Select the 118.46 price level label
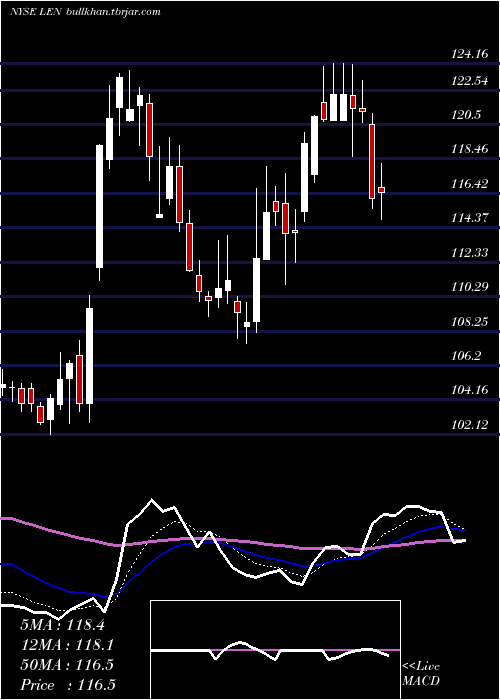This screenshot has height=700, width=500. coord(470,149)
